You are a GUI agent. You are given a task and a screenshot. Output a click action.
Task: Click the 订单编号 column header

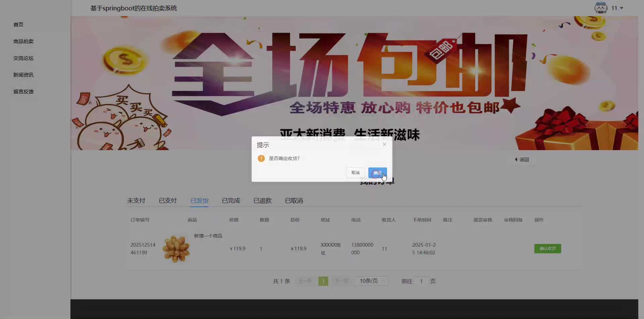[x=140, y=220]
